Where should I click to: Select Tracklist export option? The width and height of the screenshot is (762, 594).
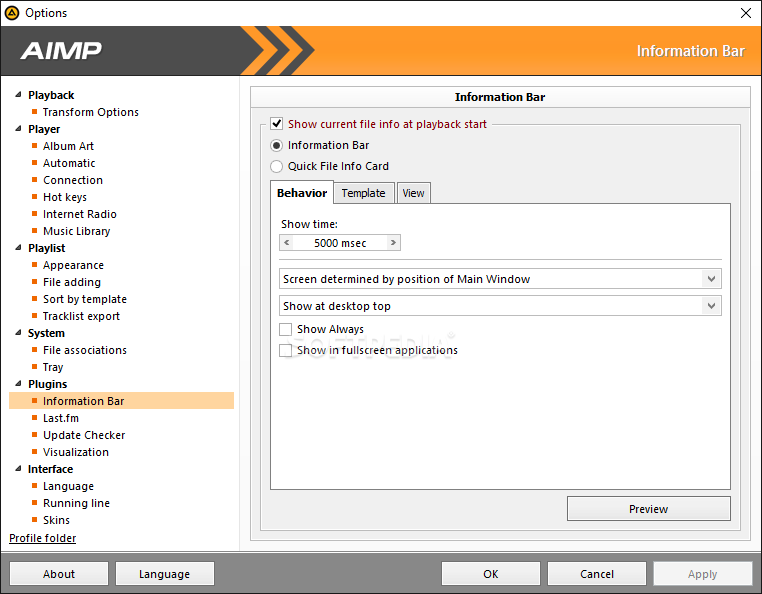point(81,316)
